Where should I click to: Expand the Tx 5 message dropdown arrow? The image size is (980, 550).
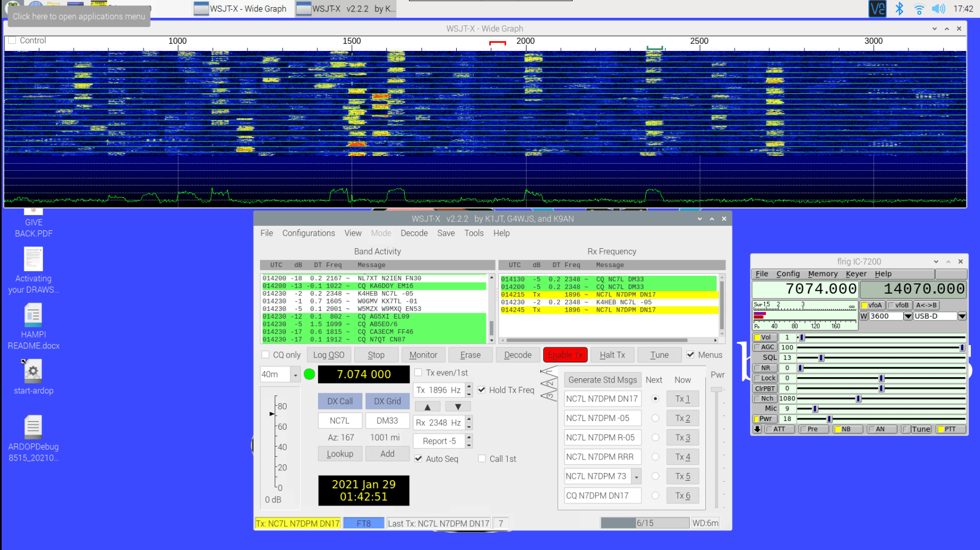coord(637,476)
